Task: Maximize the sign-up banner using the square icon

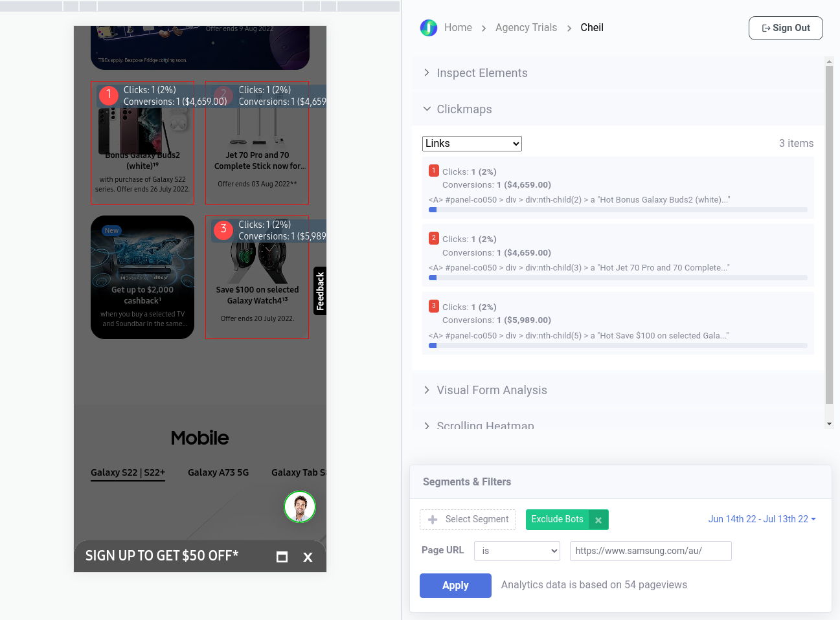Action: pyautogui.click(x=282, y=557)
